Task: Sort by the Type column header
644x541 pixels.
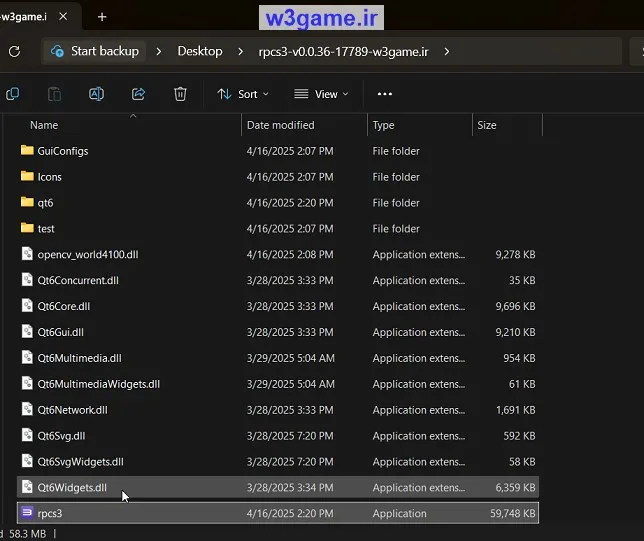Action: pyautogui.click(x=383, y=125)
